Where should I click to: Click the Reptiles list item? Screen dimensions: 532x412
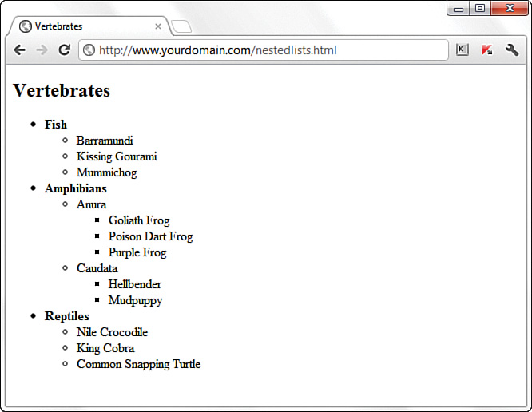tap(67, 316)
